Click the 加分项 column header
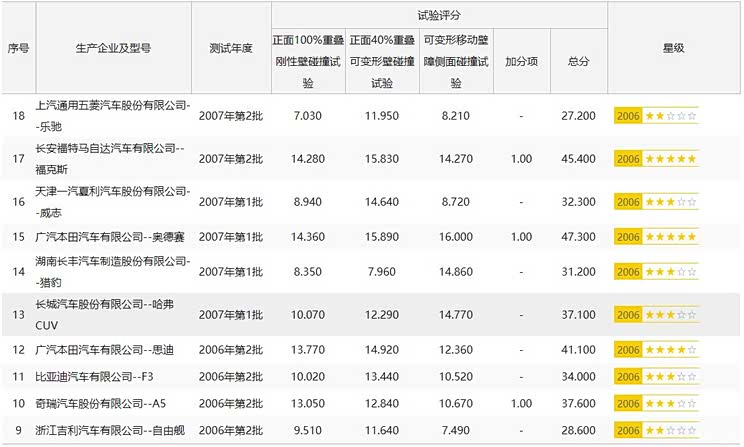744x447 pixels. 521,61
